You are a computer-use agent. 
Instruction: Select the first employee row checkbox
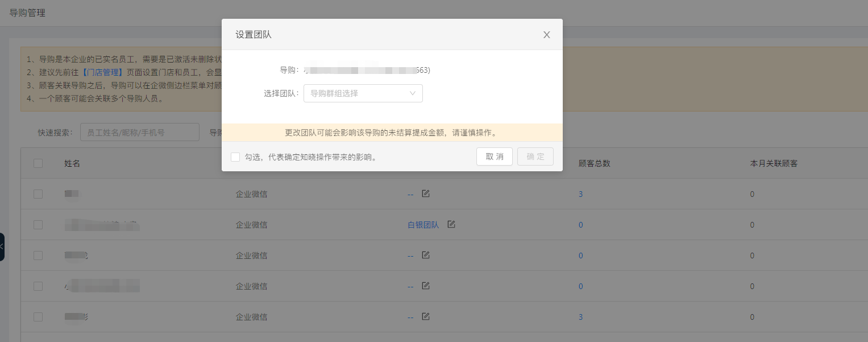tap(38, 194)
